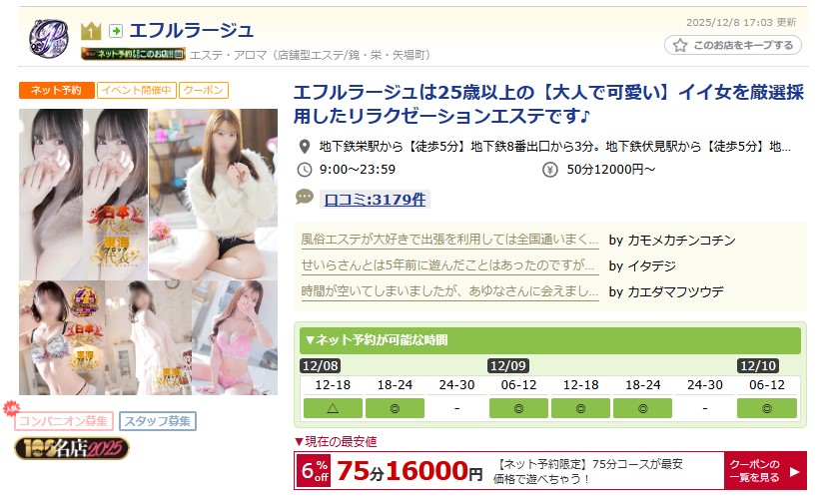820x504 pixels.
Task: Open the エフルラージュ shop title link
Action: [x=192, y=30]
